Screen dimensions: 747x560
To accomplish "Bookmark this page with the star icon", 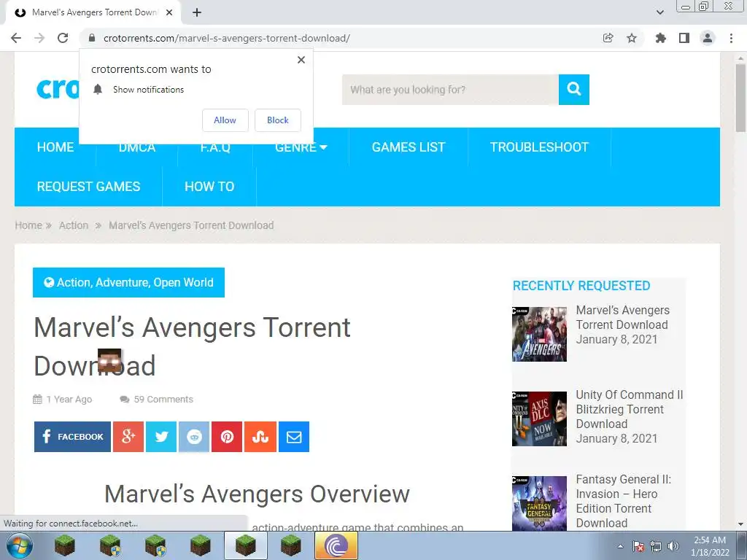I will (632, 38).
